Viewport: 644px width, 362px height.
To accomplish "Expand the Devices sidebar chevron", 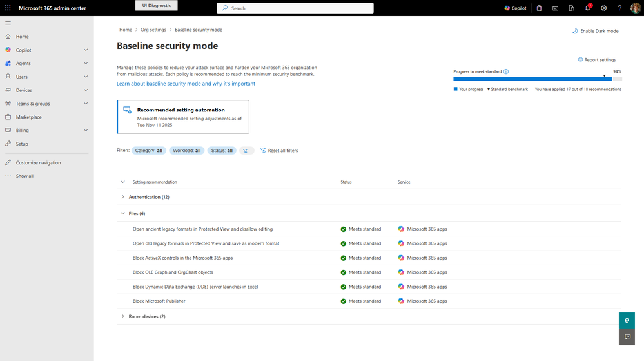I will tap(86, 90).
